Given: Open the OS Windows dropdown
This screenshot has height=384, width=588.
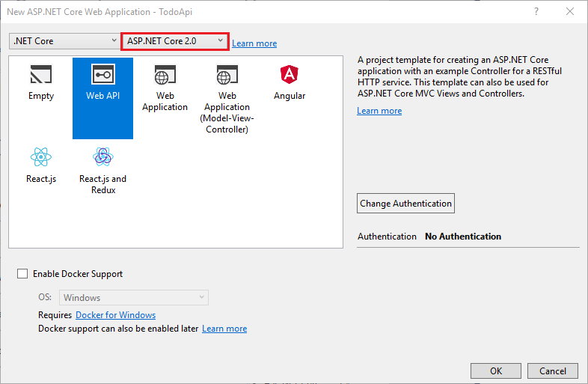Looking at the screenshot, I should (134, 298).
